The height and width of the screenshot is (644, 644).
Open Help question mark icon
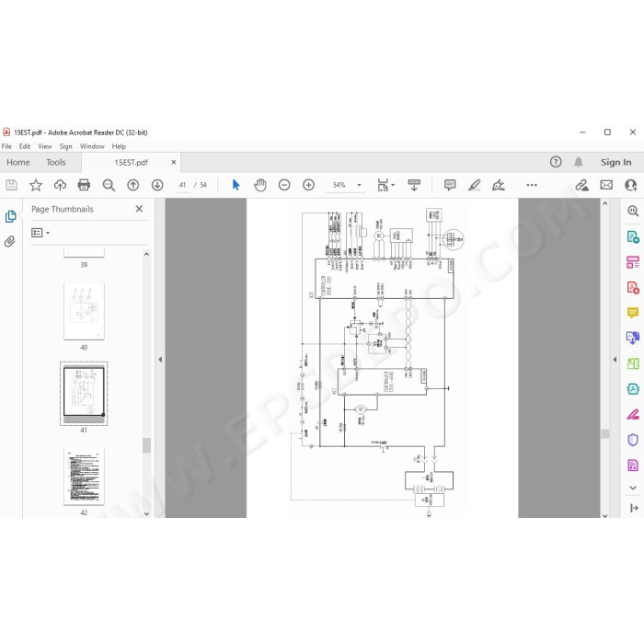(556, 162)
